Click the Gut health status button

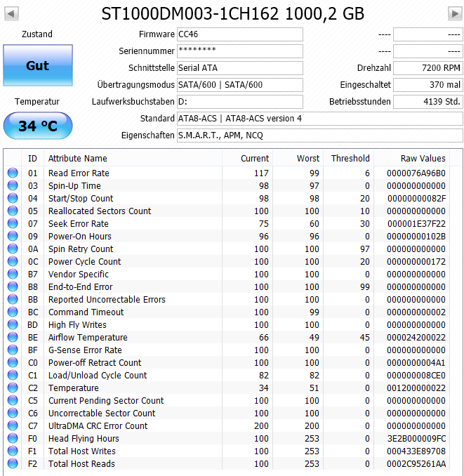[x=38, y=65]
